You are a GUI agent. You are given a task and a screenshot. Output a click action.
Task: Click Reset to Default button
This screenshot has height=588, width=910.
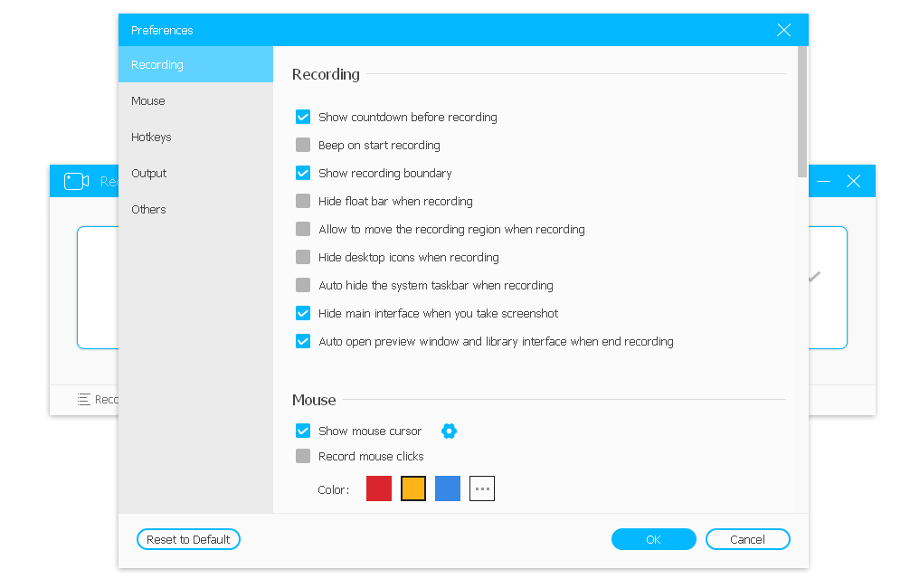(x=189, y=539)
